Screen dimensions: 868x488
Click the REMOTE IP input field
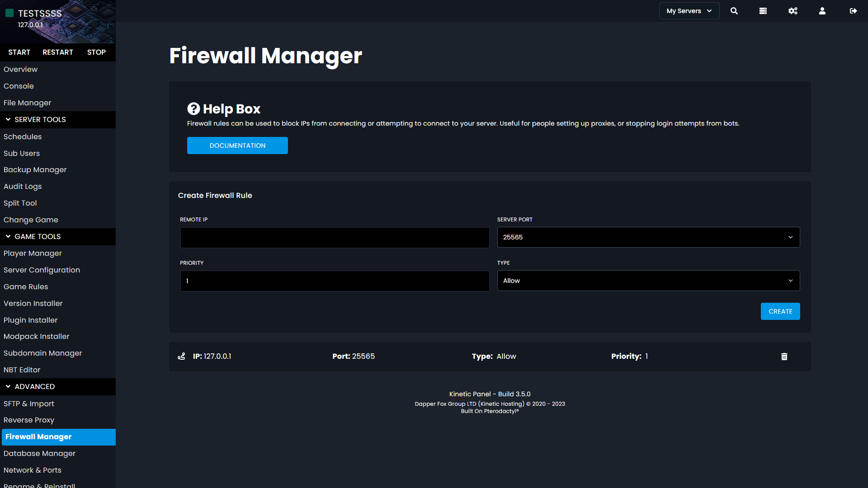334,237
